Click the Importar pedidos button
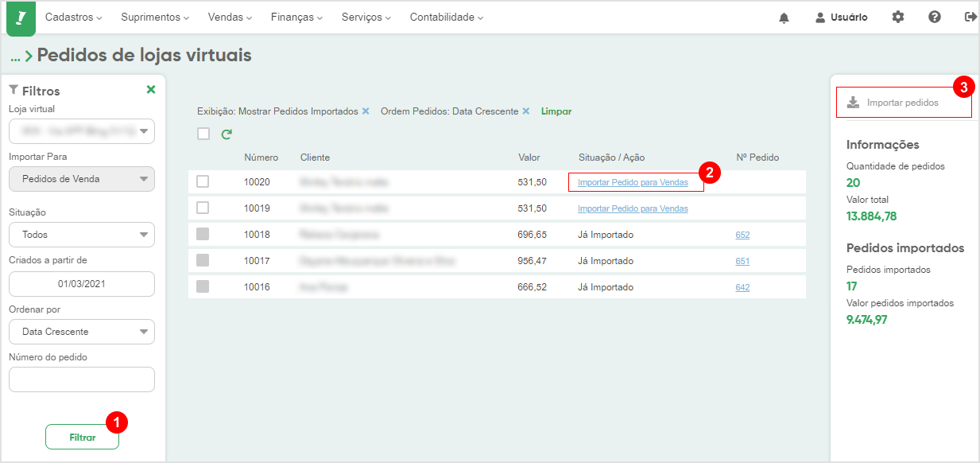This screenshot has width=980, height=463. click(x=904, y=103)
